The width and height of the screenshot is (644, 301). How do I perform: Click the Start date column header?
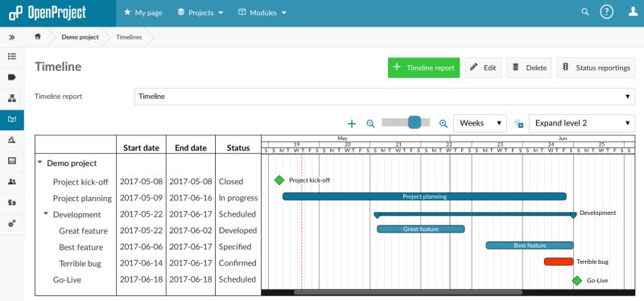coord(141,148)
